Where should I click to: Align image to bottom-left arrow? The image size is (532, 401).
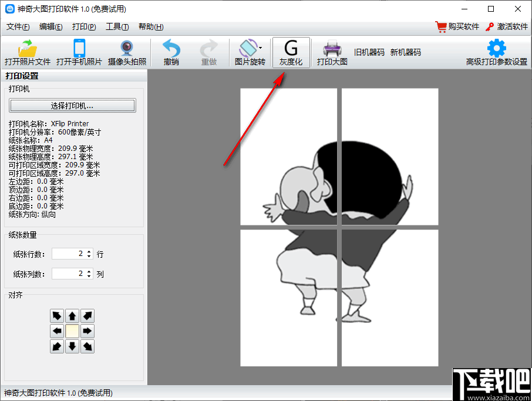point(57,346)
